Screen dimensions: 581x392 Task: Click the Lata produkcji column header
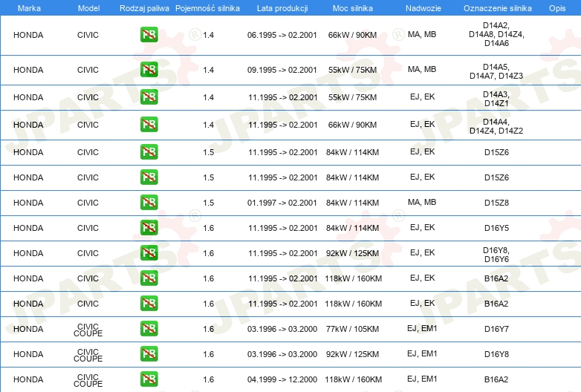coord(282,7)
